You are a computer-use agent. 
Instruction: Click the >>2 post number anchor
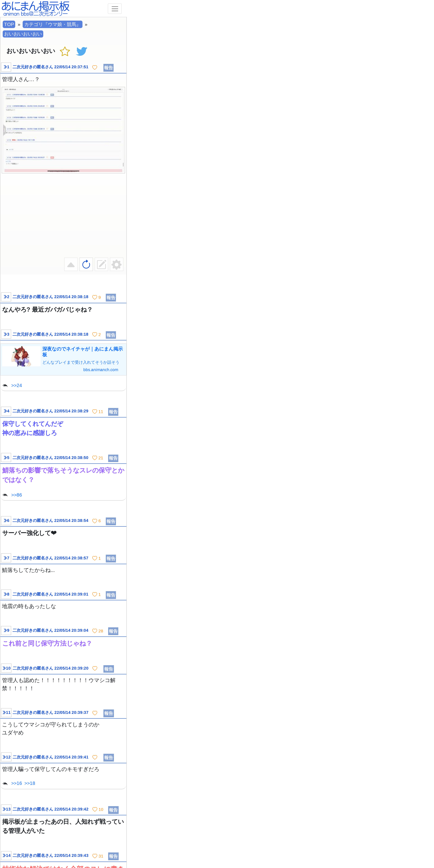click(6, 297)
